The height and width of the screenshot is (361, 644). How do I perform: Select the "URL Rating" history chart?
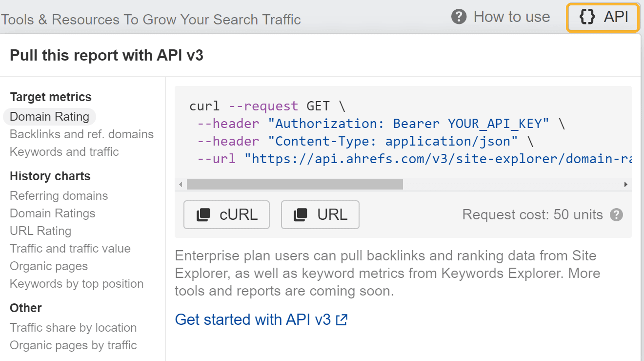point(40,231)
